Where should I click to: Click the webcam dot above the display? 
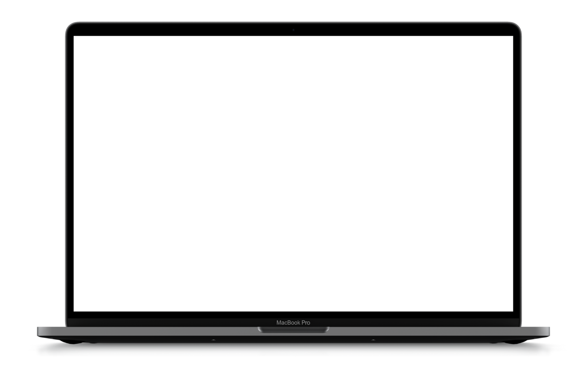coord(293,30)
